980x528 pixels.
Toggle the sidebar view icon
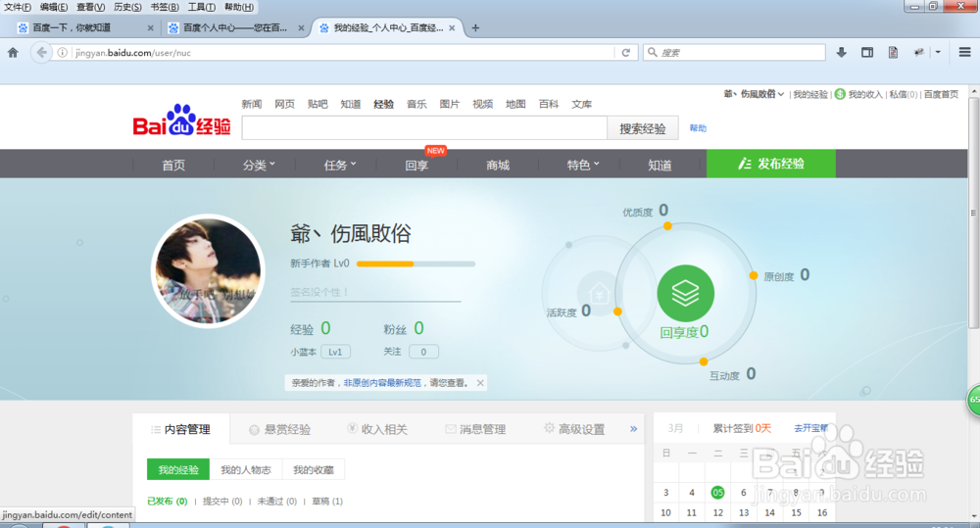(x=867, y=53)
